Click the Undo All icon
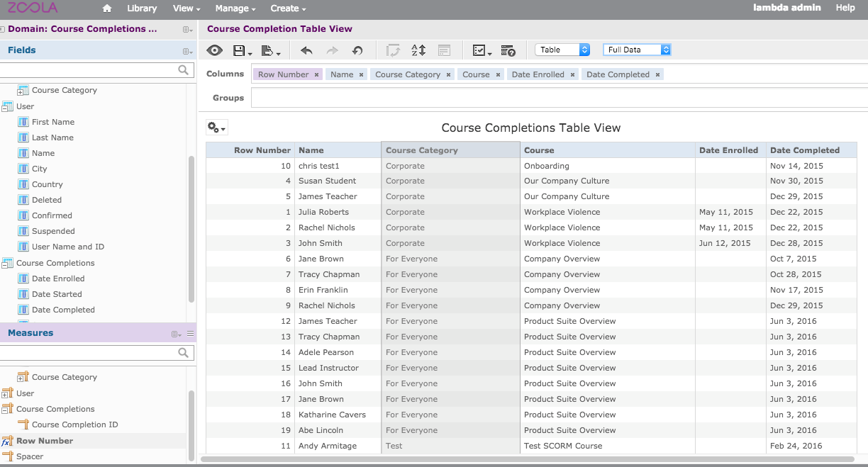Screen dimensions: 868x467 (357, 50)
